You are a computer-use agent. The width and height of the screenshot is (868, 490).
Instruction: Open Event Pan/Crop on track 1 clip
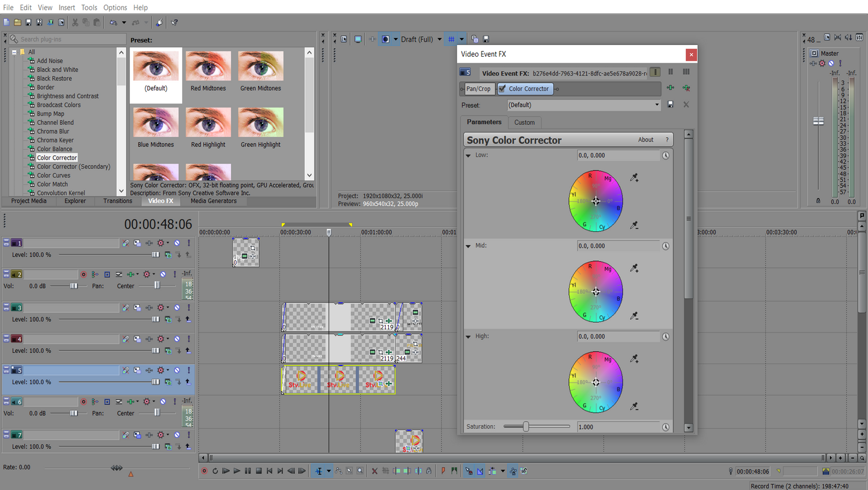(x=253, y=248)
